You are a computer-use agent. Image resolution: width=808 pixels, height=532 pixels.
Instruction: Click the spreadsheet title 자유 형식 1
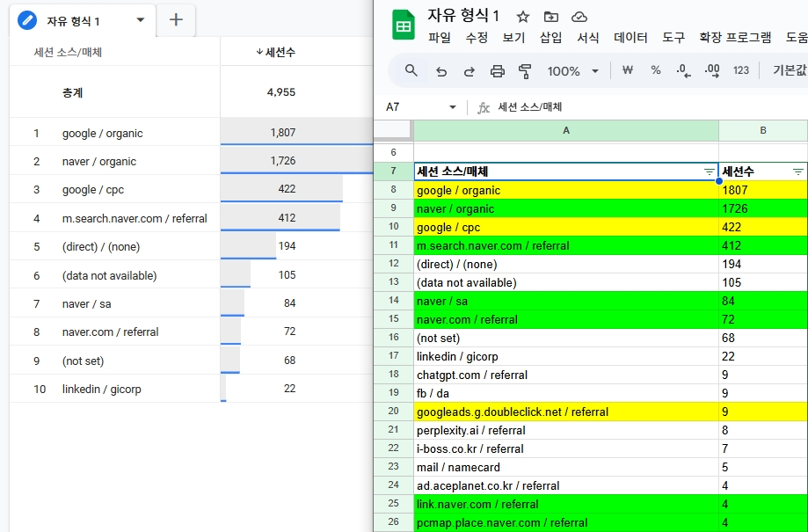463,16
